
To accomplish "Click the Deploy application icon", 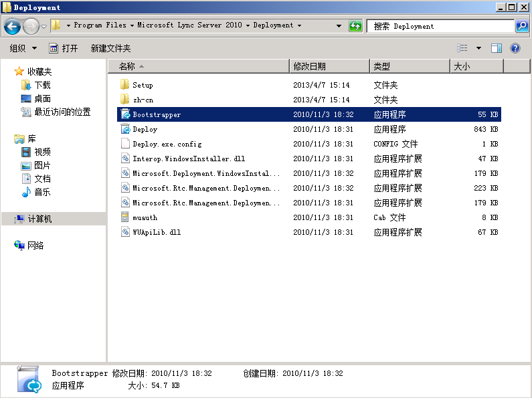I will tap(125, 129).
